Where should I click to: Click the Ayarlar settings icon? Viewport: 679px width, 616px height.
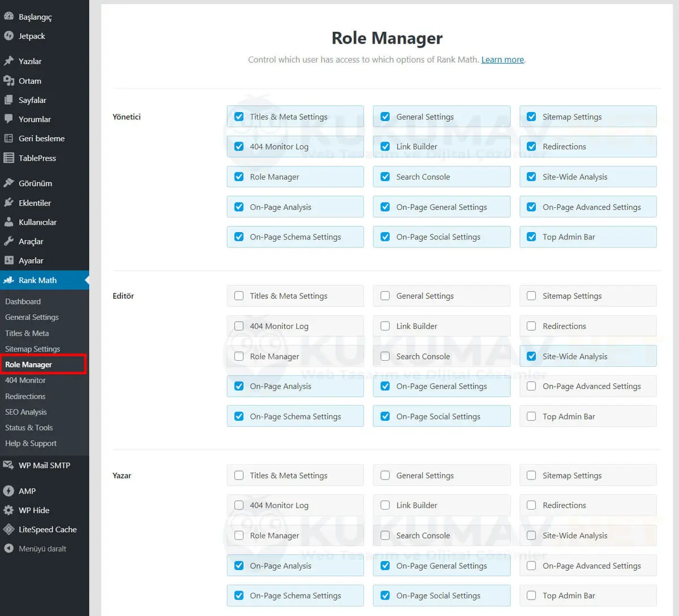[8, 260]
